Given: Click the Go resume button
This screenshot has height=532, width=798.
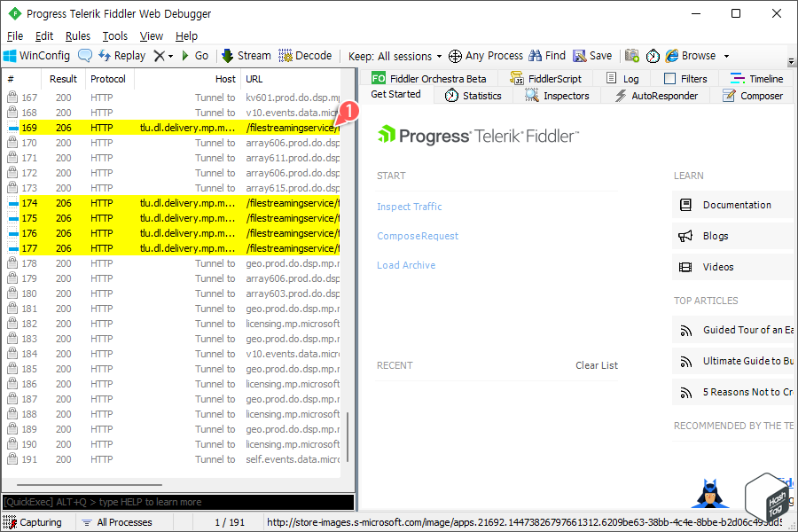Looking at the screenshot, I should coord(195,56).
